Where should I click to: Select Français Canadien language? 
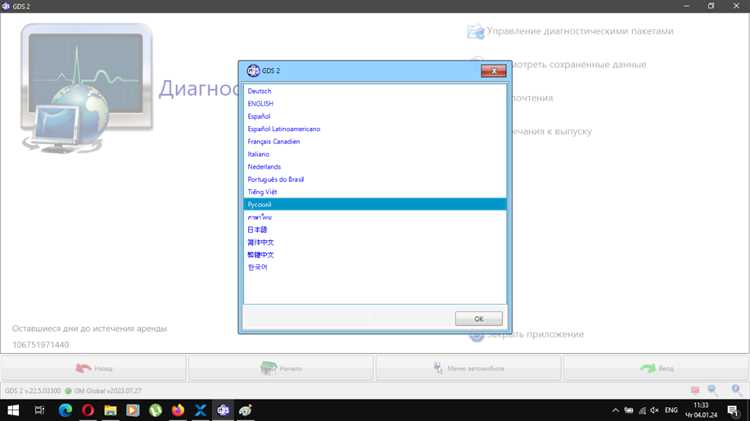coord(375,141)
